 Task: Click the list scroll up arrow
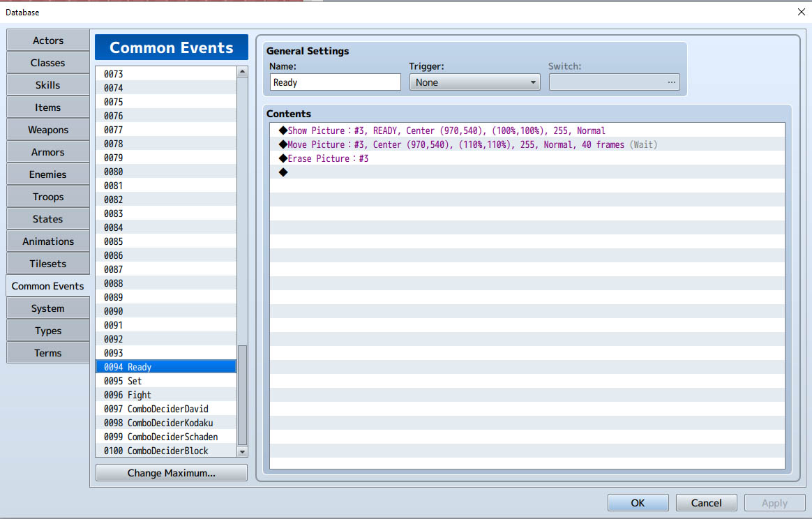coord(242,72)
